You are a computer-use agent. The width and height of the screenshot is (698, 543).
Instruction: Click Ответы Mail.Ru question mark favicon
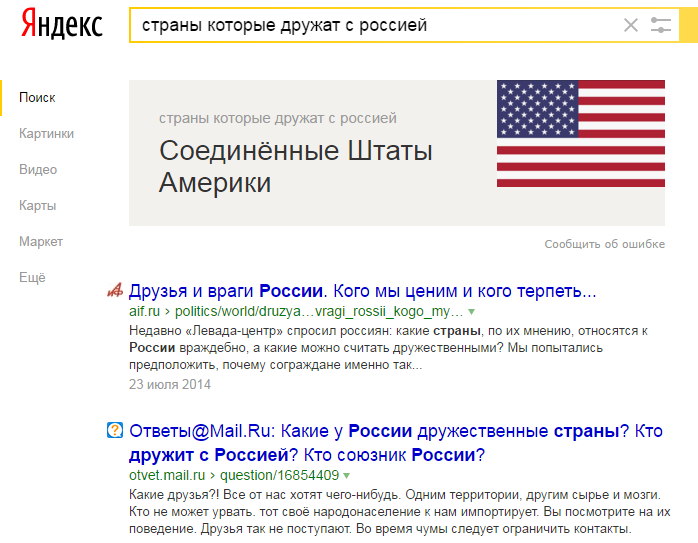[x=115, y=431]
